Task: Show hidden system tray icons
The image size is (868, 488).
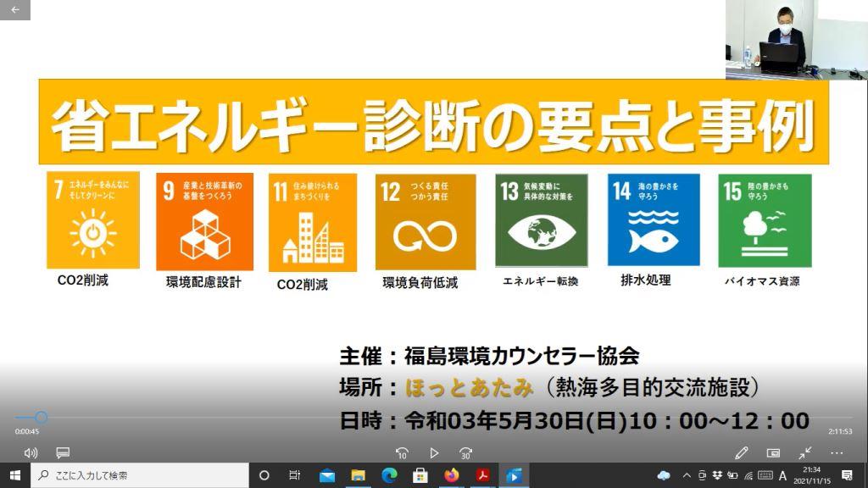Action: [x=687, y=475]
